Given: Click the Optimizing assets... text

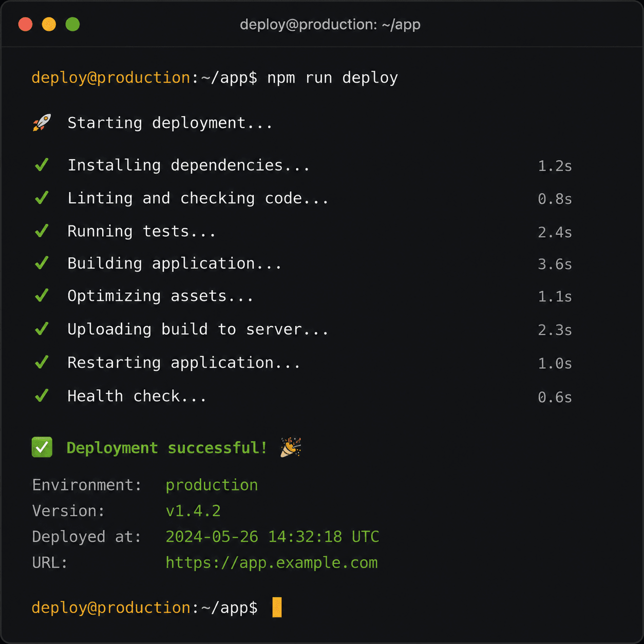Looking at the screenshot, I should tap(161, 296).
